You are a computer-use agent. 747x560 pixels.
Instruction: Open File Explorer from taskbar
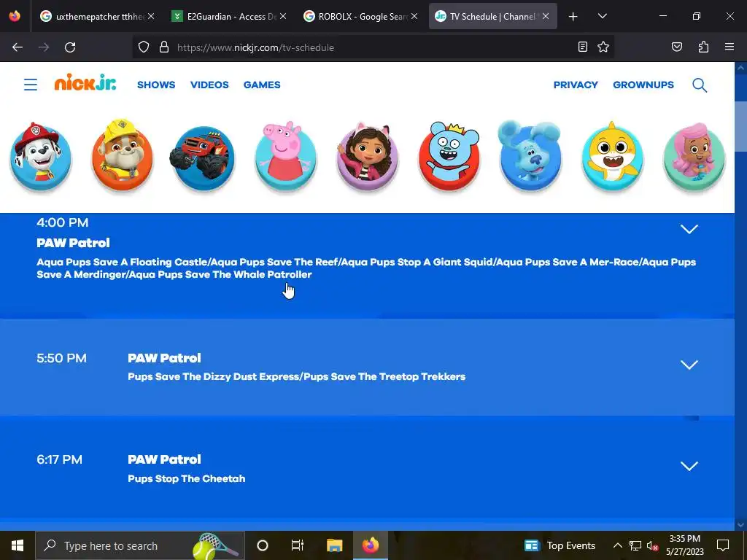coord(334,545)
